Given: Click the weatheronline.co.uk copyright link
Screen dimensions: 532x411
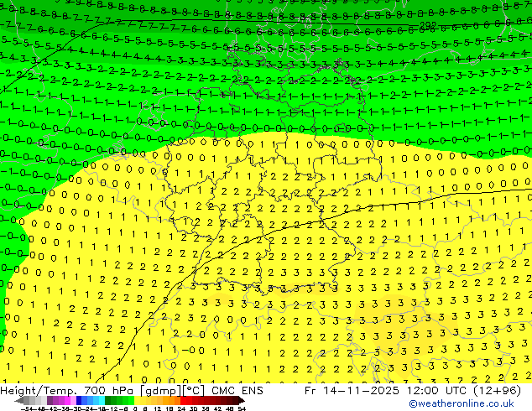Looking at the screenshot, I should click(x=462, y=403).
